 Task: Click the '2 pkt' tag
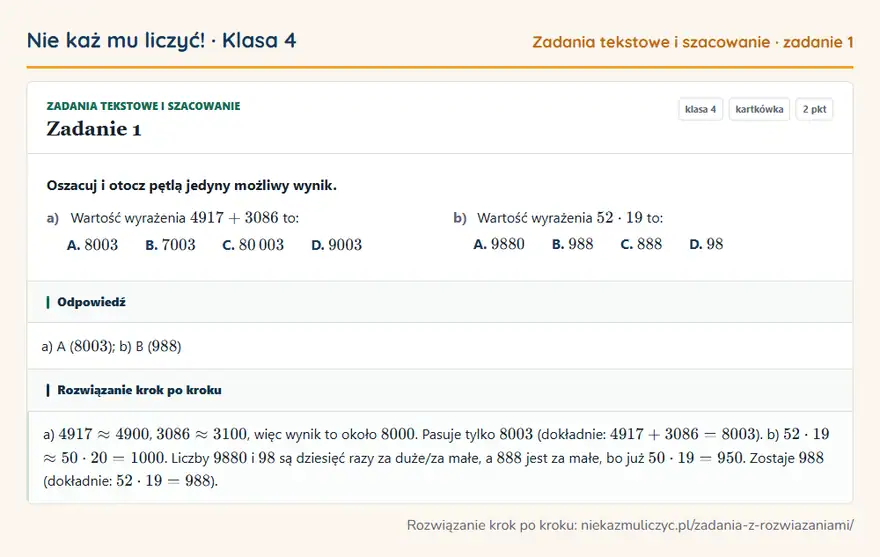tap(814, 109)
